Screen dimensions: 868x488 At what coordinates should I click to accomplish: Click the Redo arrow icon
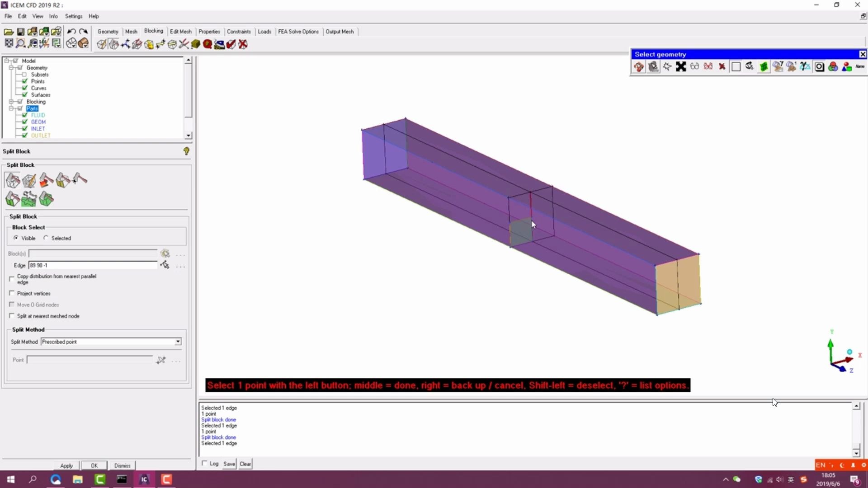click(x=83, y=32)
